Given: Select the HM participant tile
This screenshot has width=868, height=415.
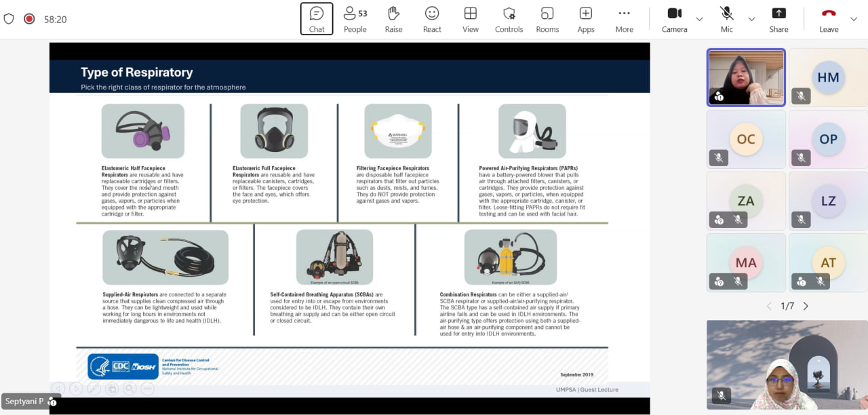Looking at the screenshot, I should [x=828, y=77].
